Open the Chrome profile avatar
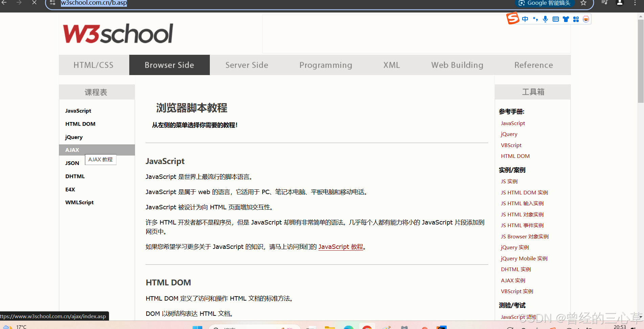This screenshot has height=329, width=644. coord(620,3)
